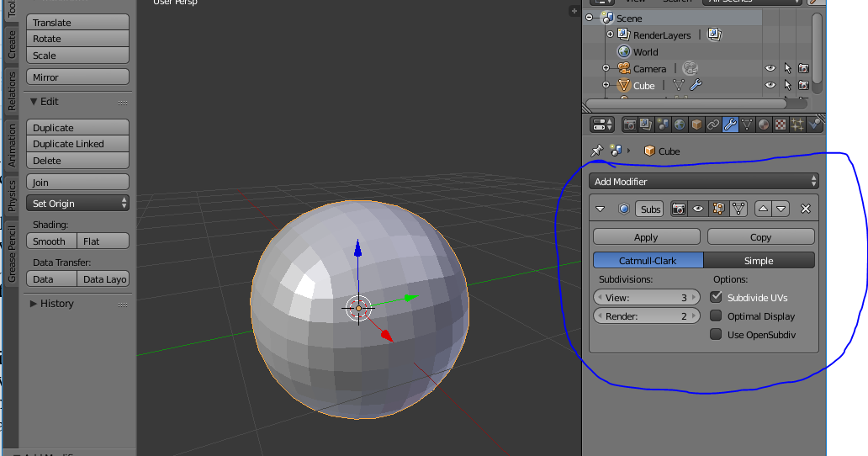Toggle Subsurf modifier during render camera icon
Image resolution: width=868 pixels, height=456 pixels.
(x=679, y=209)
